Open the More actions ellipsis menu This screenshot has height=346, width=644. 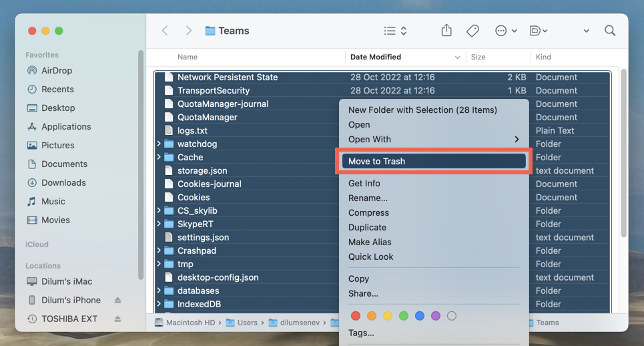click(506, 31)
